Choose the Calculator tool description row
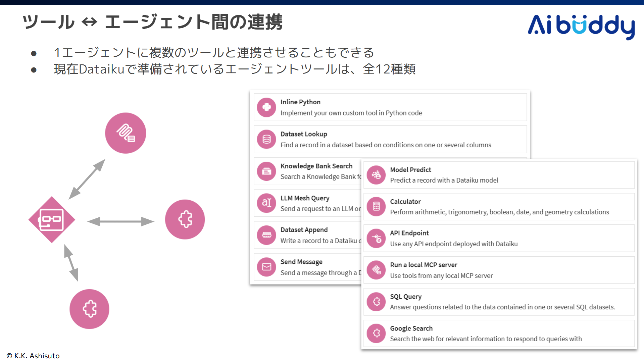The width and height of the screenshot is (644, 362). click(x=499, y=212)
